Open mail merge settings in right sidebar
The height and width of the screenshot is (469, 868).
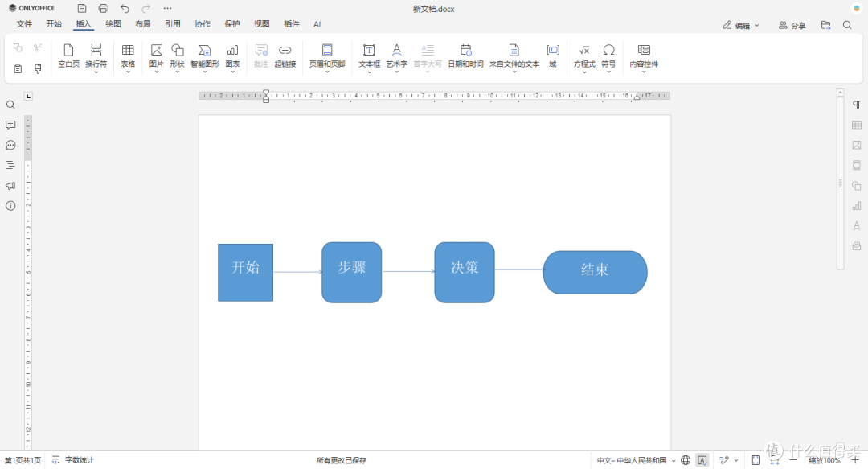click(x=857, y=245)
